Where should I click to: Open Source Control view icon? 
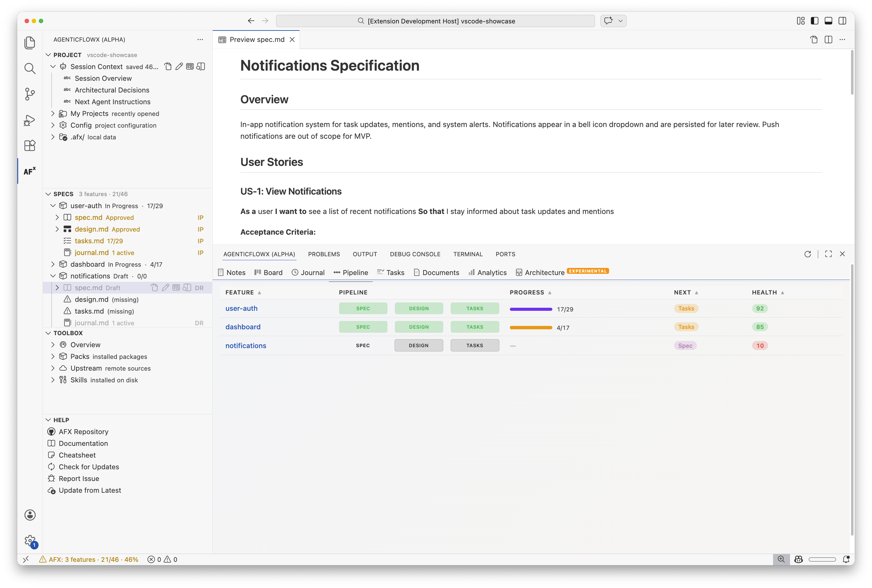(30, 94)
